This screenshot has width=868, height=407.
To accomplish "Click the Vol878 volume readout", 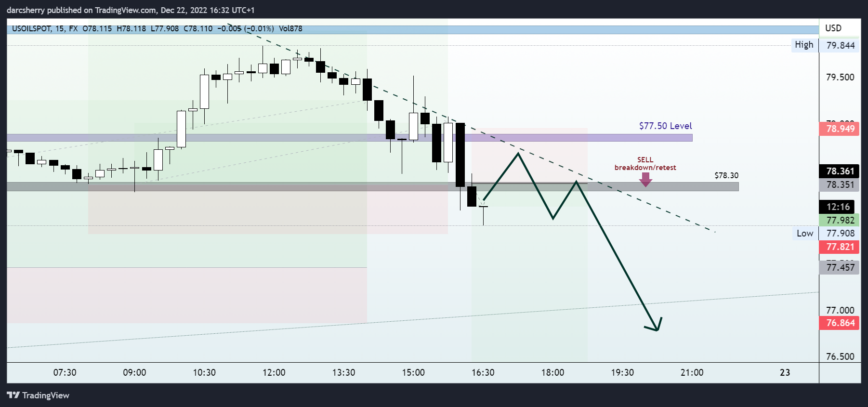I will [290, 28].
